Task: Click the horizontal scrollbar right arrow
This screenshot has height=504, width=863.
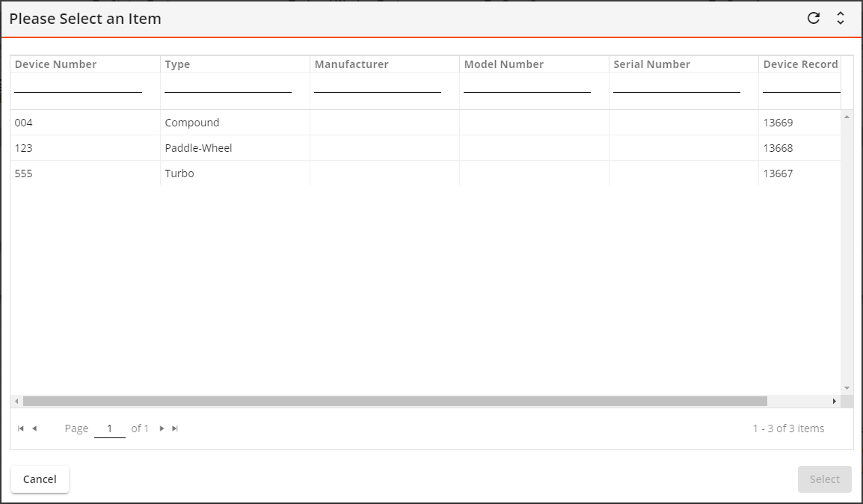Action: pos(835,401)
